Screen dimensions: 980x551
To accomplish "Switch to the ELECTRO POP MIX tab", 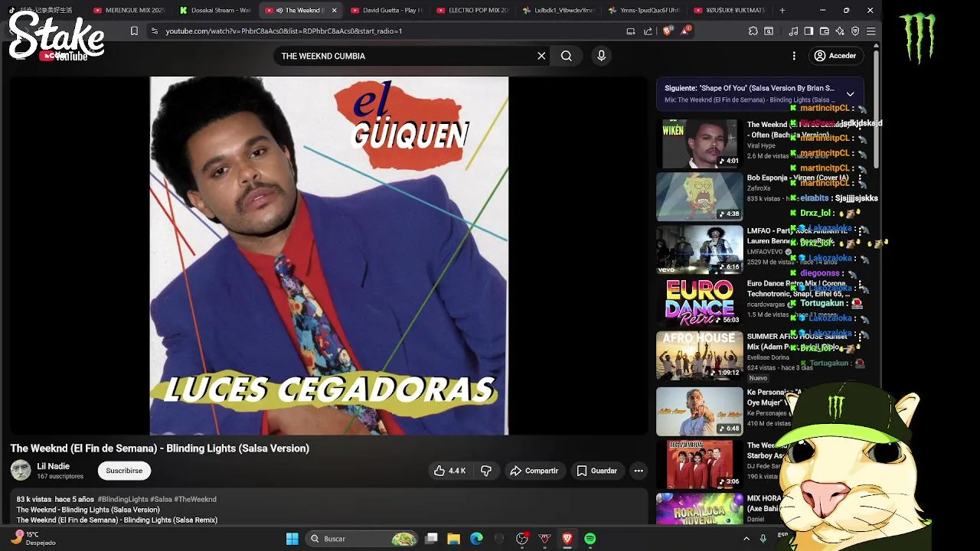I will (x=472, y=10).
